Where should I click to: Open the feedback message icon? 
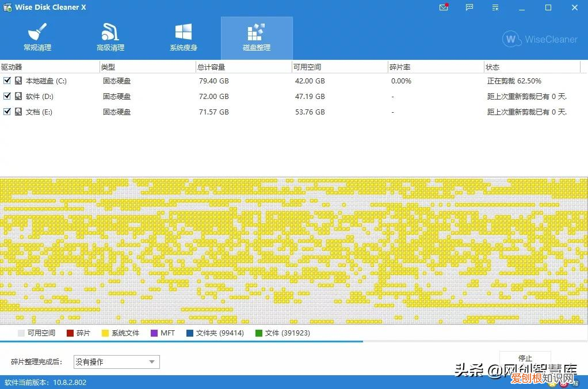(x=469, y=7)
